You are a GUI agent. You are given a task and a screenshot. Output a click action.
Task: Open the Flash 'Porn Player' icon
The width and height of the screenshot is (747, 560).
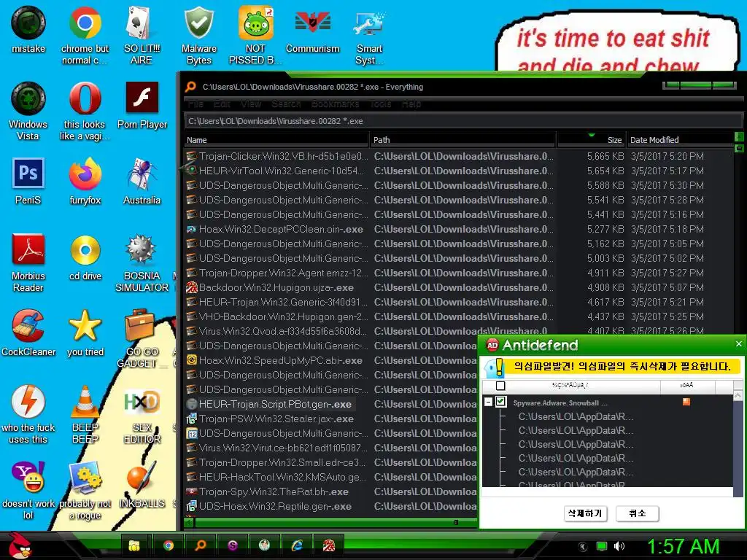click(142, 105)
